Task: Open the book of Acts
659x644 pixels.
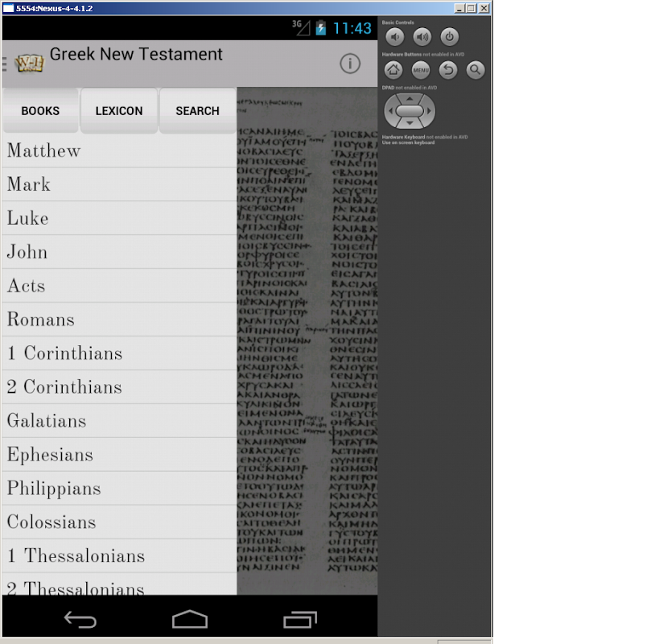Action: 119,286
